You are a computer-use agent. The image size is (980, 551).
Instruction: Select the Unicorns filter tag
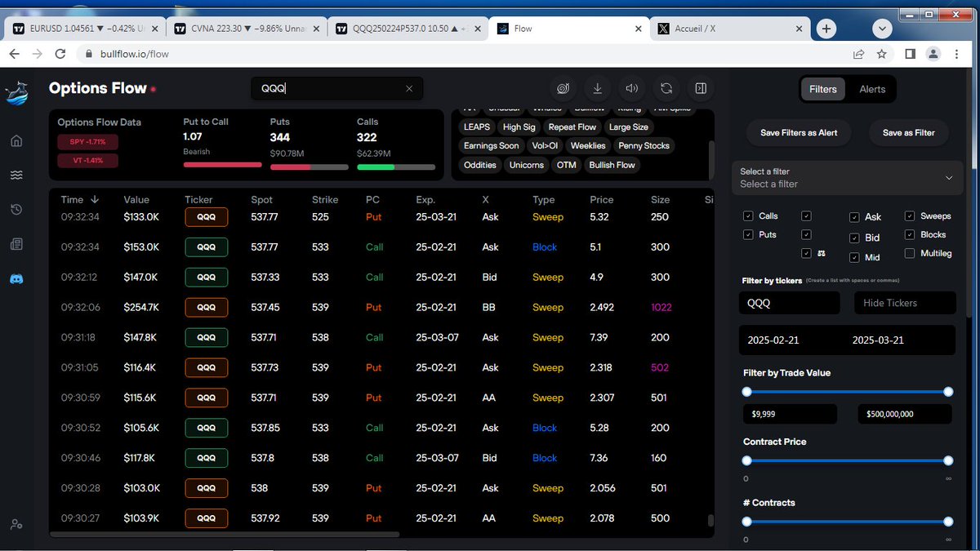[x=527, y=165]
